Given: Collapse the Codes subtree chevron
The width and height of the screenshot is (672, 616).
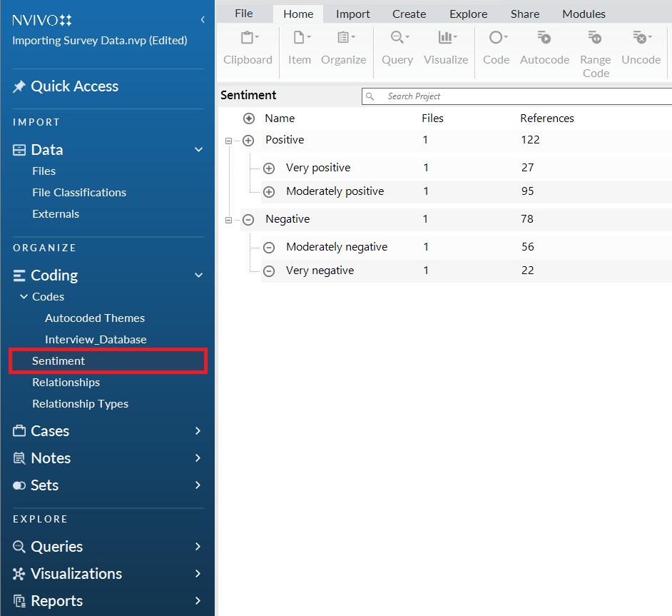Looking at the screenshot, I should (x=24, y=297).
